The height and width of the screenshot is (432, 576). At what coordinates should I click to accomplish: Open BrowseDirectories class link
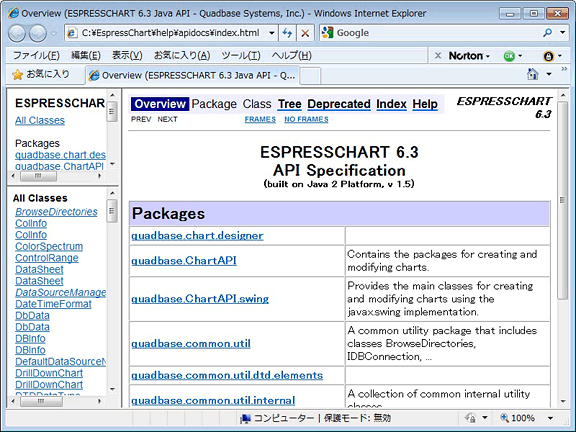click(56, 212)
